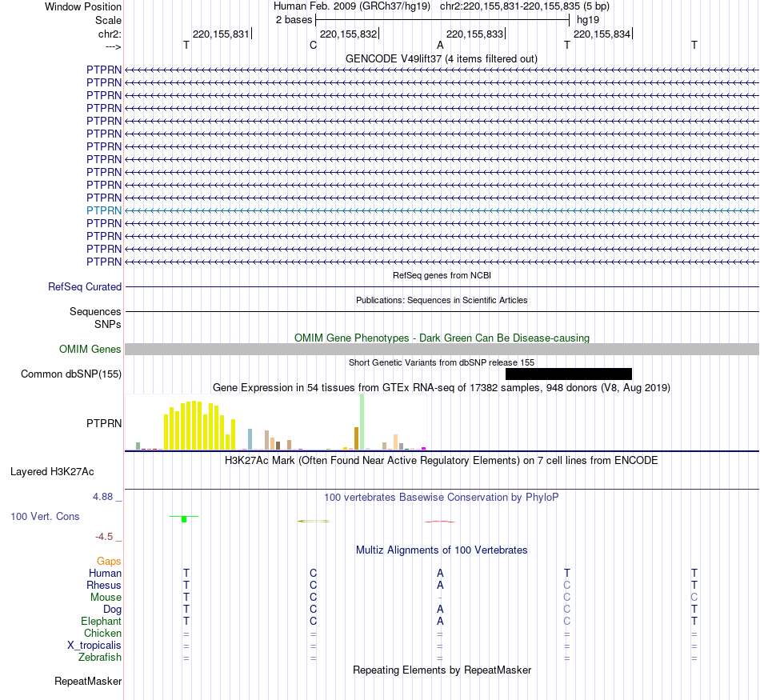Click the green PhyloP conservation bar
The width and height of the screenshot is (760, 700).
click(184, 518)
